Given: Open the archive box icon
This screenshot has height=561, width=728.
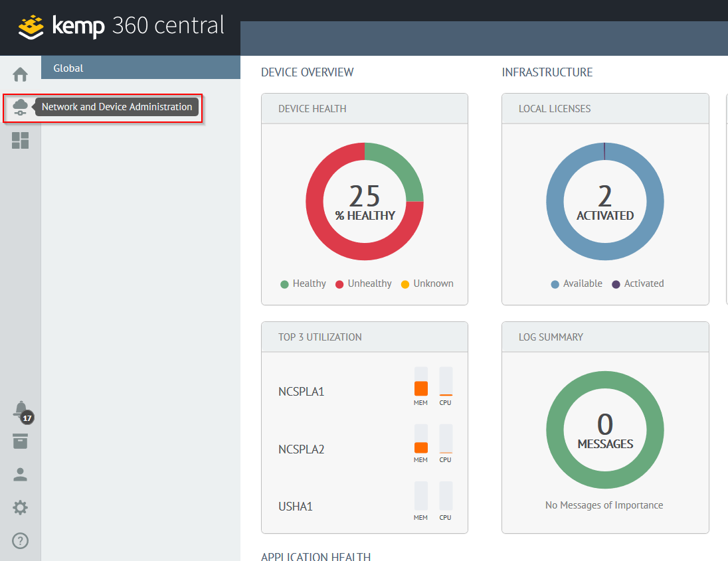Looking at the screenshot, I should click(20, 441).
